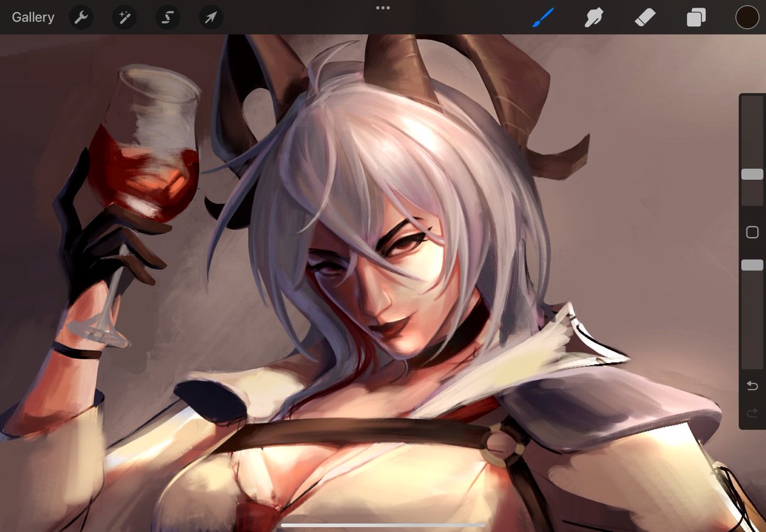Viewport: 766px width, 532px height.
Task: Select the Eraser tool
Action: tap(645, 17)
